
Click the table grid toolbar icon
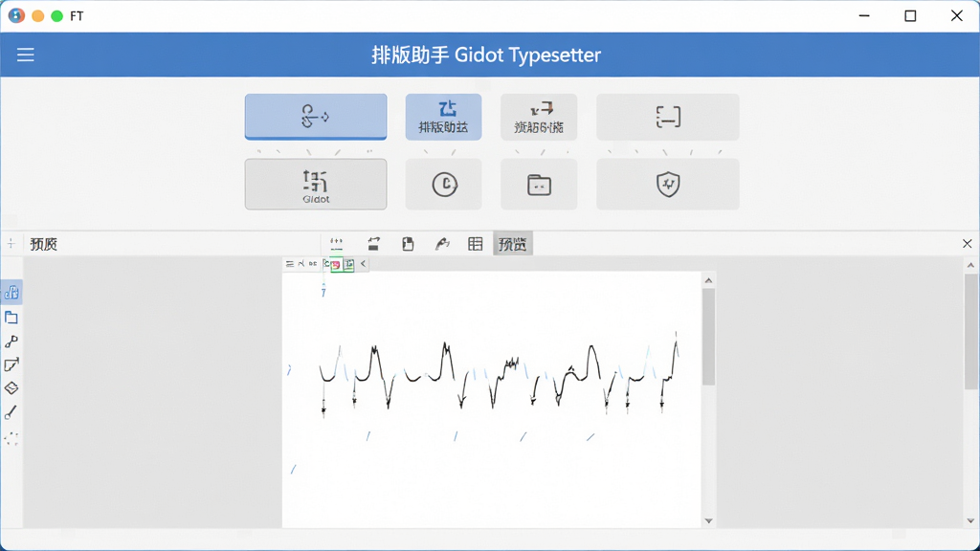pos(475,244)
